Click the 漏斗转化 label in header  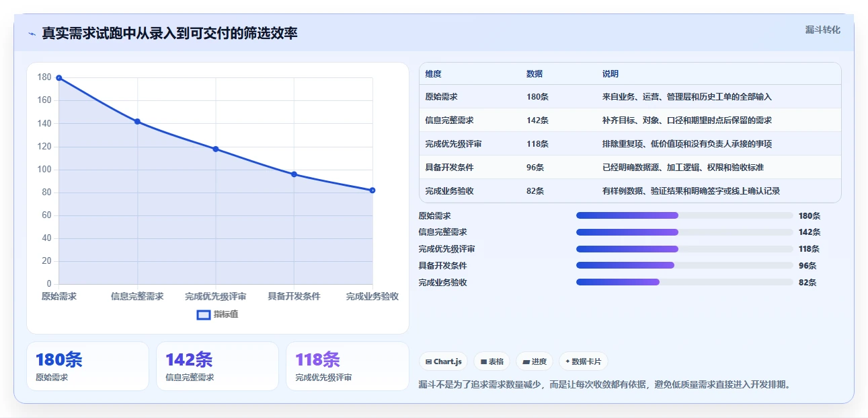[x=823, y=30]
